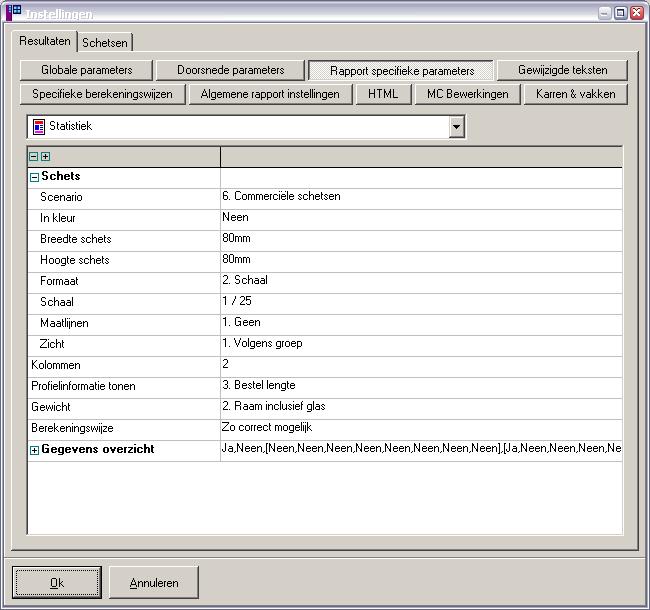Click the value '2. Schaal'
This screenshot has width=650, height=610.
[x=245, y=280]
